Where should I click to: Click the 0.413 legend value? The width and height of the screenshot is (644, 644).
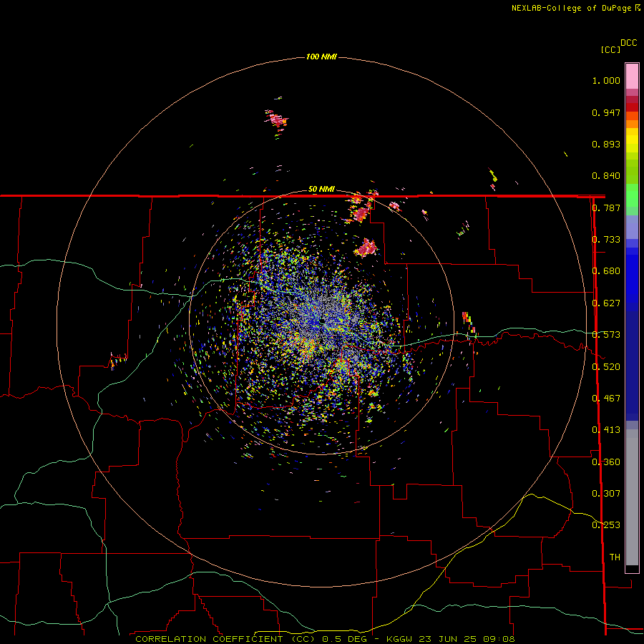pyautogui.click(x=606, y=430)
